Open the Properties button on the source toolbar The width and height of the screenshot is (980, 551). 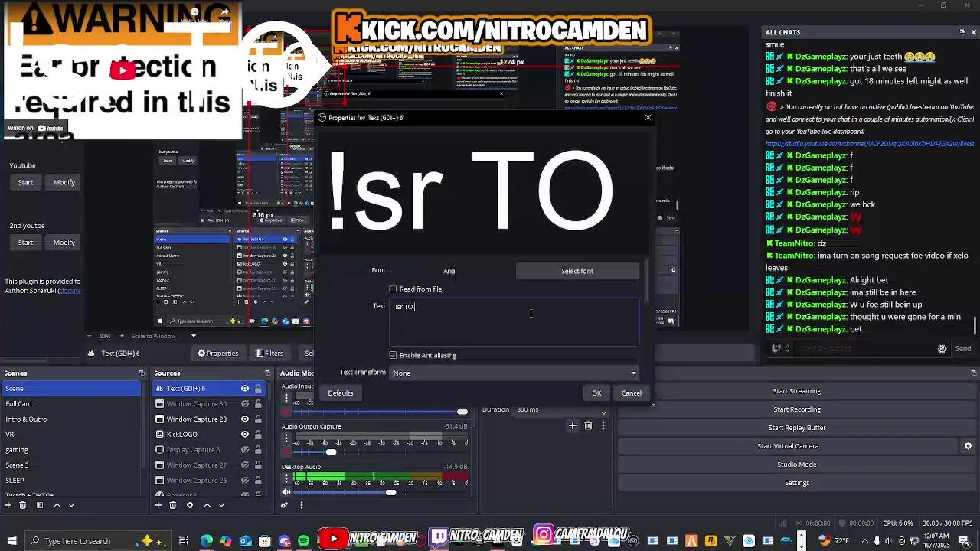point(218,354)
